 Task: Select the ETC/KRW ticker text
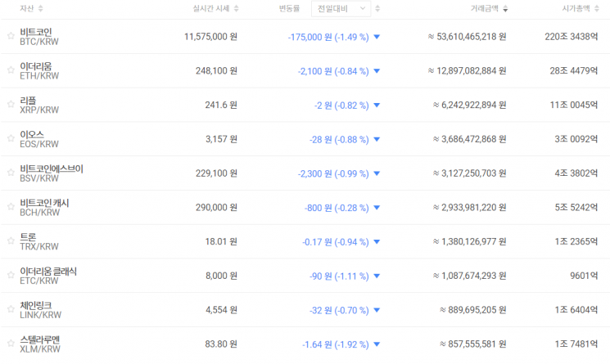(x=39, y=281)
